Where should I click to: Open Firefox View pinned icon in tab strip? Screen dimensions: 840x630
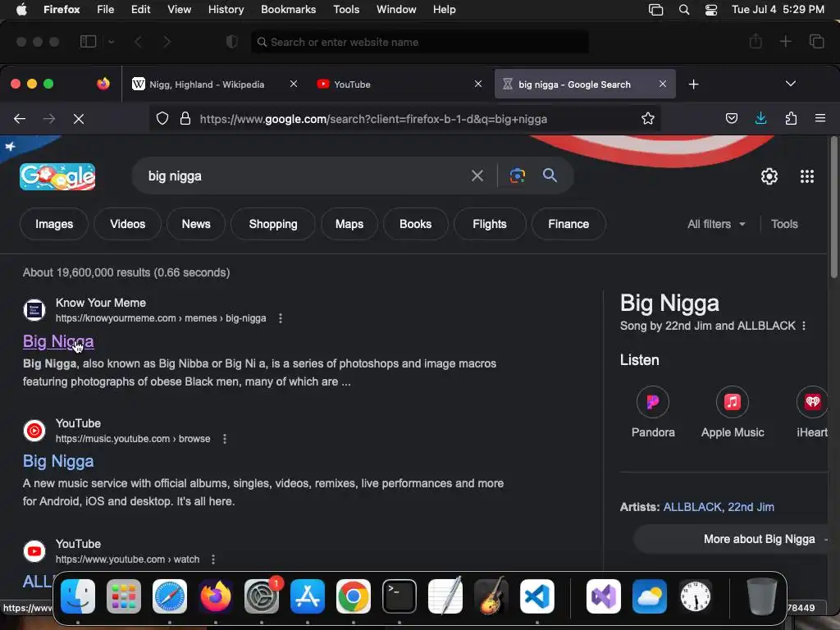point(103,84)
